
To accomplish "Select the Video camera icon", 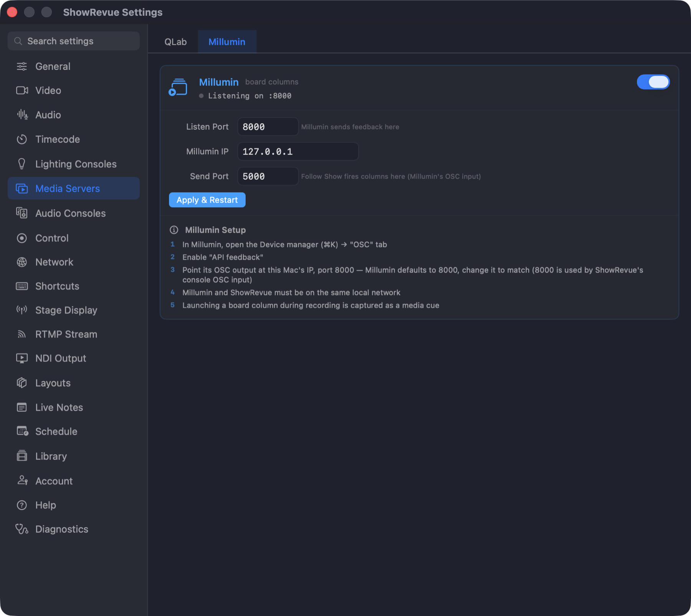I will 22,91.
